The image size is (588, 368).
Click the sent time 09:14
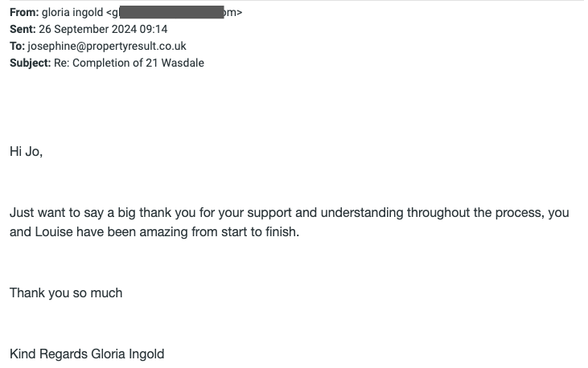154,29
